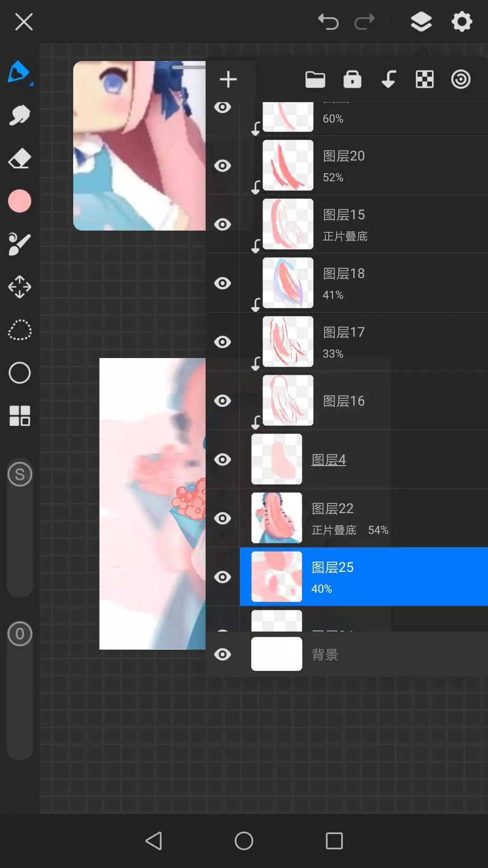Image resolution: width=488 pixels, height=868 pixels.
Task: Go to Android home screen
Action: (244, 841)
